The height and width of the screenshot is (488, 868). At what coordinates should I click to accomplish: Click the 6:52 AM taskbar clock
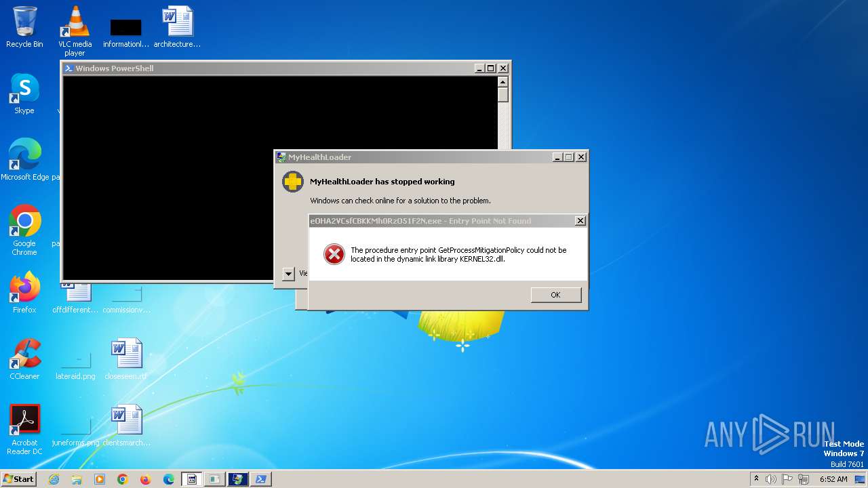click(x=833, y=479)
